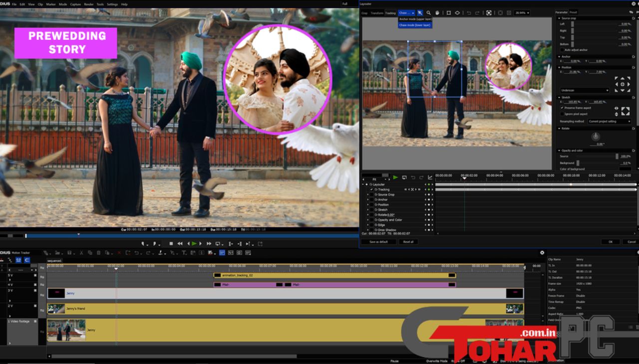Viewport: 639px width, 364px height.
Task: Toggle the Tracking row checkbox in keyframe list
Action: (x=371, y=189)
